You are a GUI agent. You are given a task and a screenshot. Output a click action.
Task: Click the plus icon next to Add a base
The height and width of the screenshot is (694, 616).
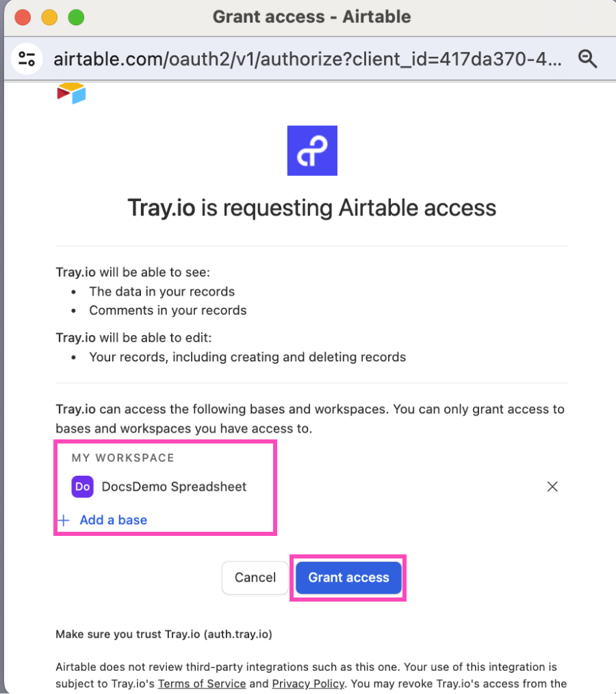63,520
